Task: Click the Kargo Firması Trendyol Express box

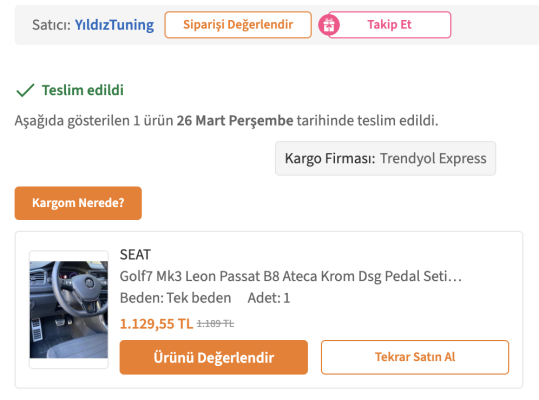Action: click(385, 158)
